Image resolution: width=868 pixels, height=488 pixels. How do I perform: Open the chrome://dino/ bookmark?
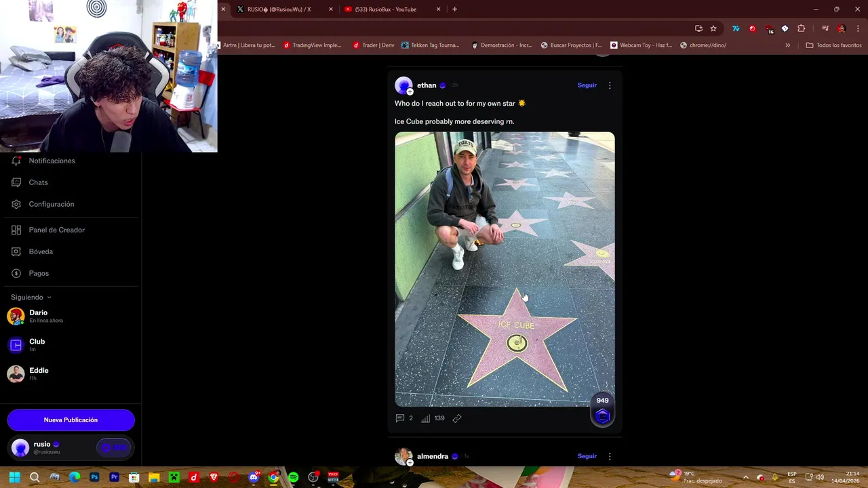coord(703,45)
